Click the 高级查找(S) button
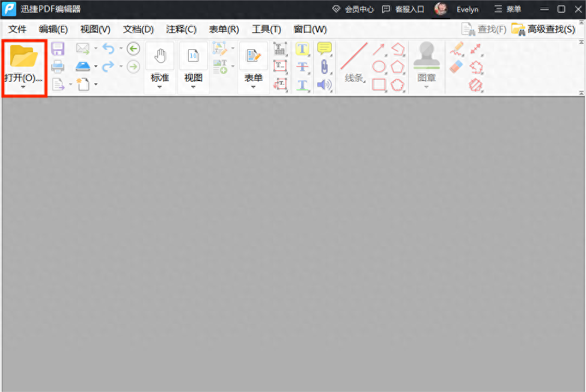This screenshot has width=586, height=392. coord(543,29)
